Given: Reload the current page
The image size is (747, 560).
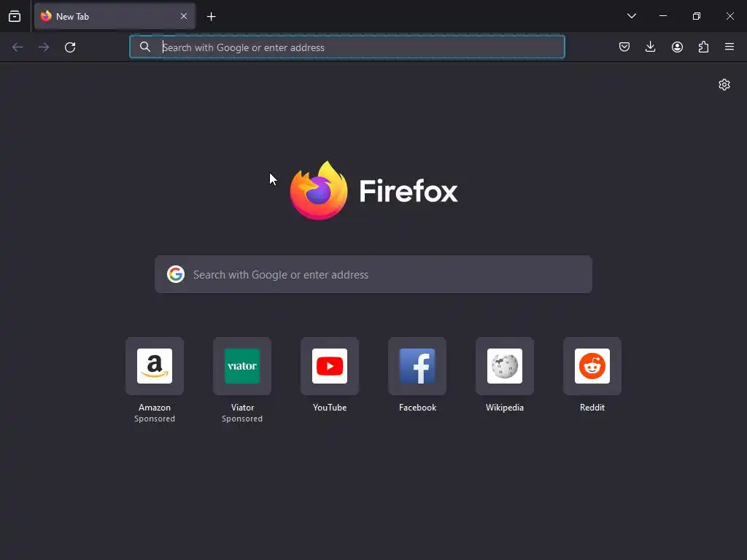Looking at the screenshot, I should click(x=70, y=47).
